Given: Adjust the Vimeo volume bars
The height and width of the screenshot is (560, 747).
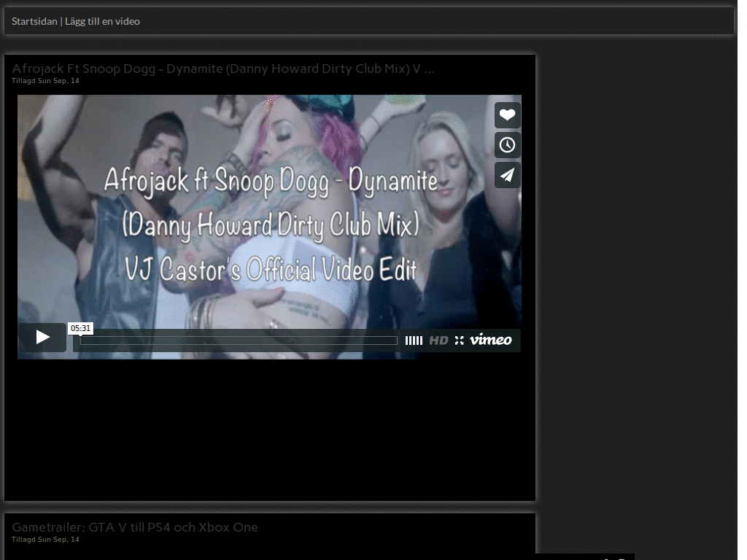Looking at the screenshot, I should [x=414, y=341].
